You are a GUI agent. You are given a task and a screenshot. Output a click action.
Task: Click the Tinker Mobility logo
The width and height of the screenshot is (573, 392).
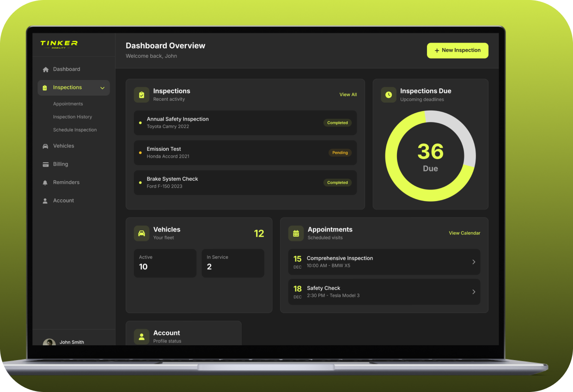pos(59,44)
